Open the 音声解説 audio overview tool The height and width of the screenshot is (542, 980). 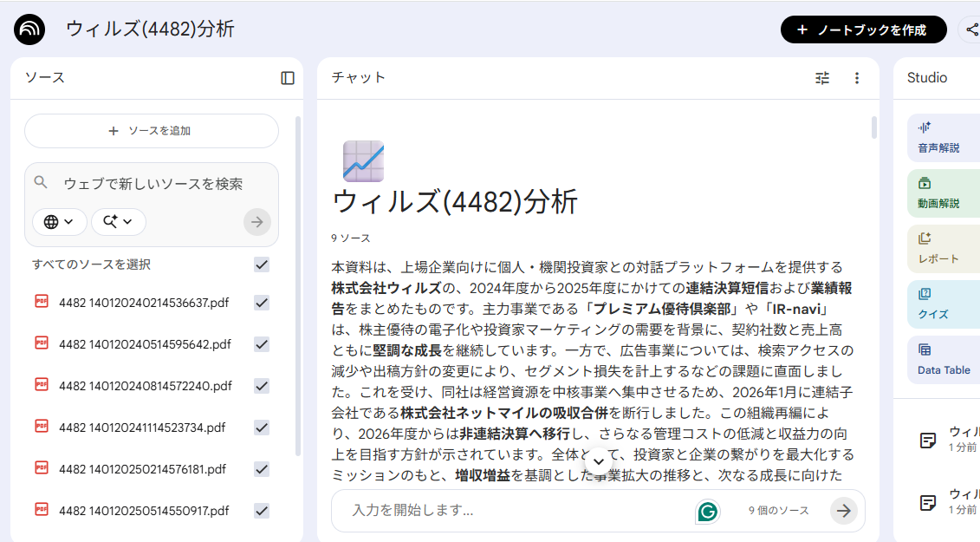942,139
